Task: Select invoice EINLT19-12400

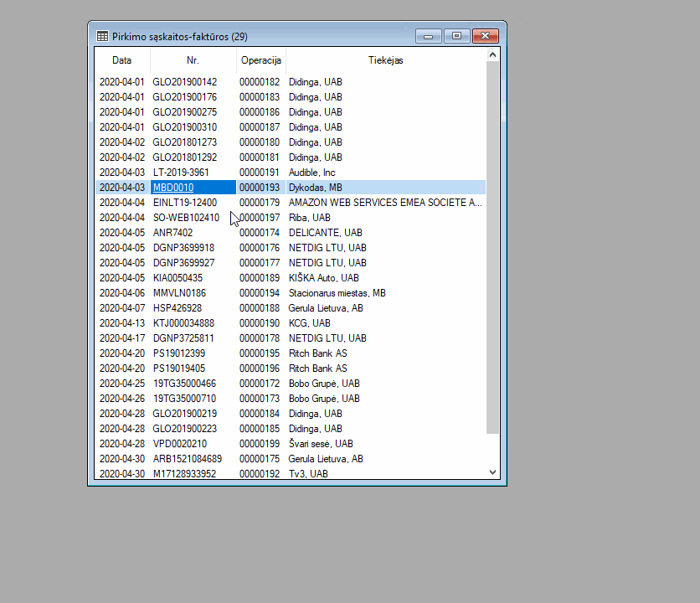Action: [x=185, y=203]
